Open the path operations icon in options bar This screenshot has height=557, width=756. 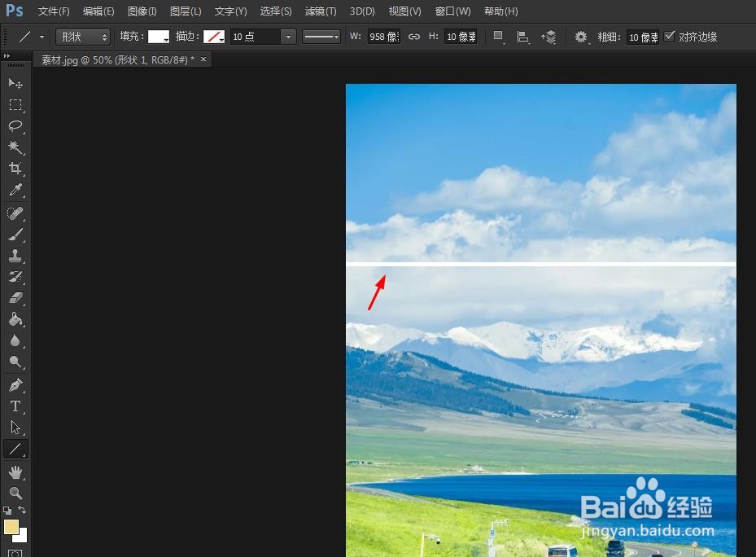click(497, 36)
